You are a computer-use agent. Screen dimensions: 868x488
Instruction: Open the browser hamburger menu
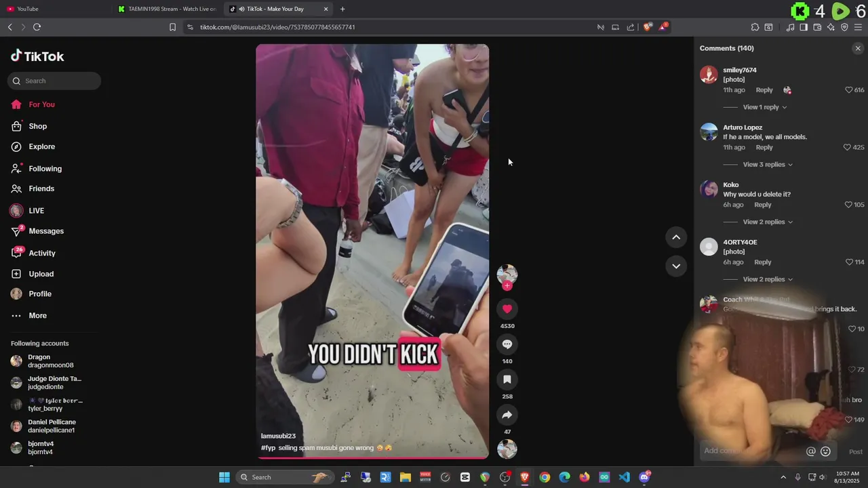point(858,27)
